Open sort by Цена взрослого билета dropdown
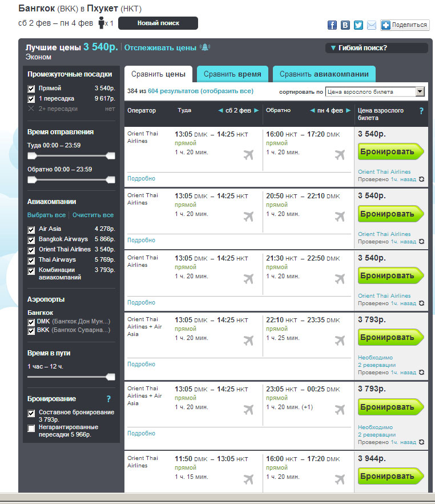Screen dimensions: 435x504 point(375,91)
